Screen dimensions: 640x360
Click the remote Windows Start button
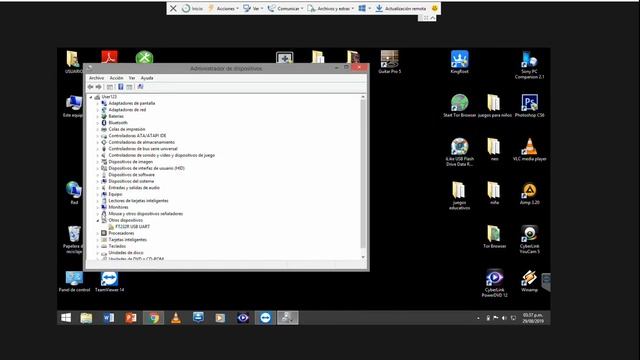tap(66, 318)
